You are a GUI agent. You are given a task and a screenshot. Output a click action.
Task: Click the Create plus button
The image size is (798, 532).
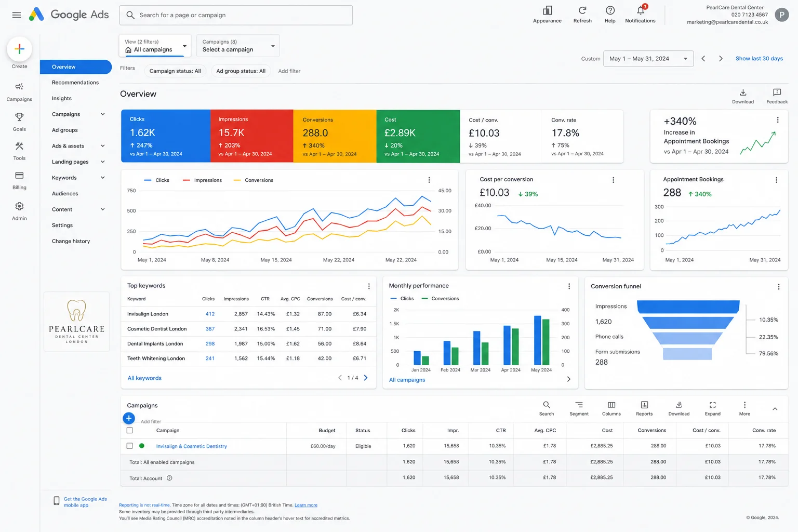19,49
